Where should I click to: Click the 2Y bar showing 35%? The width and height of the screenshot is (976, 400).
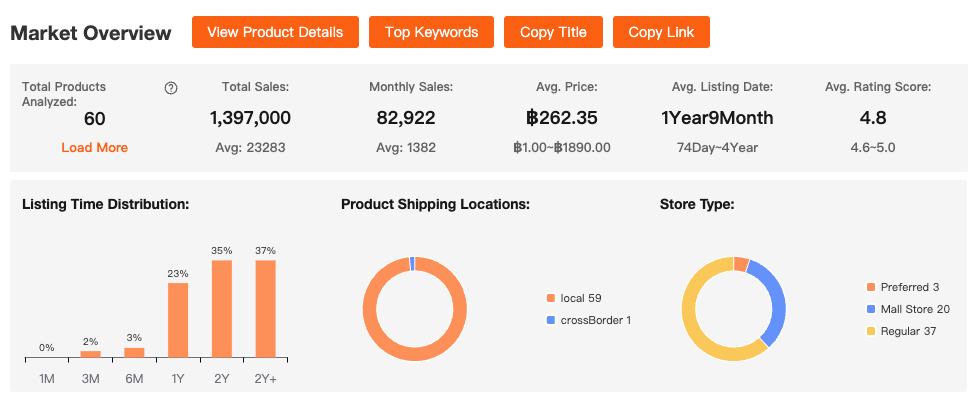[222, 308]
